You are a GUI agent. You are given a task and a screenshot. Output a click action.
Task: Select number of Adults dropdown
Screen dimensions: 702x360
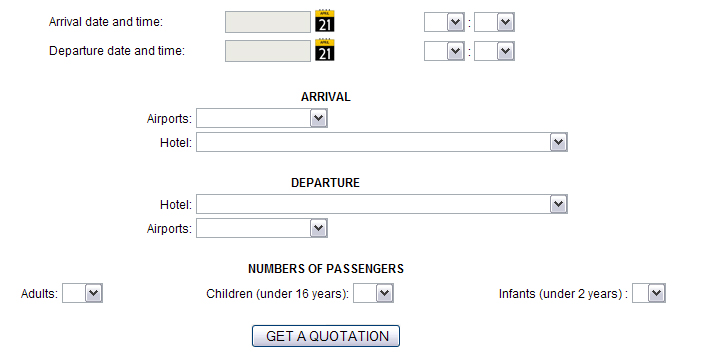pyautogui.click(x=82, y=293)
